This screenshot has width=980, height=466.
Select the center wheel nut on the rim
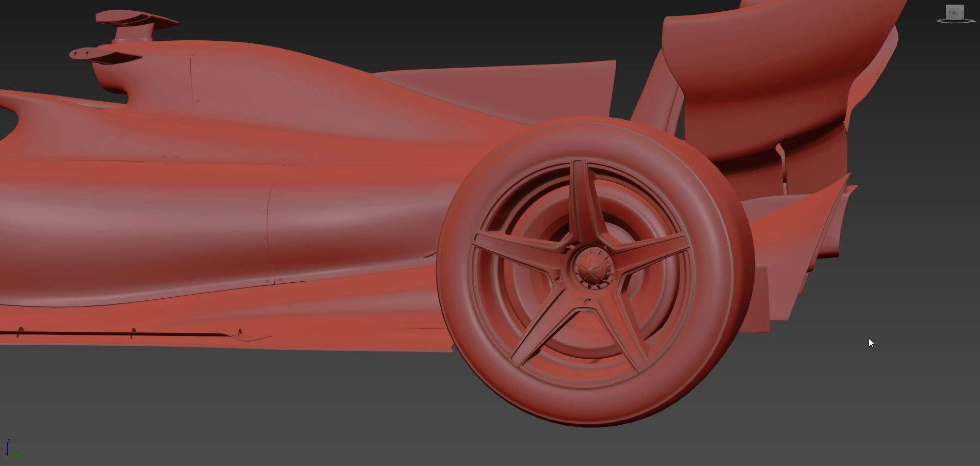[x=593, y=267]
